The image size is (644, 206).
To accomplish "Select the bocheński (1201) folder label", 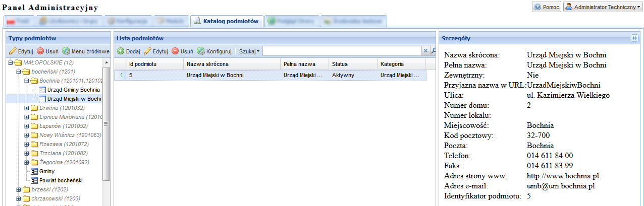I will [x=53, y=72].
